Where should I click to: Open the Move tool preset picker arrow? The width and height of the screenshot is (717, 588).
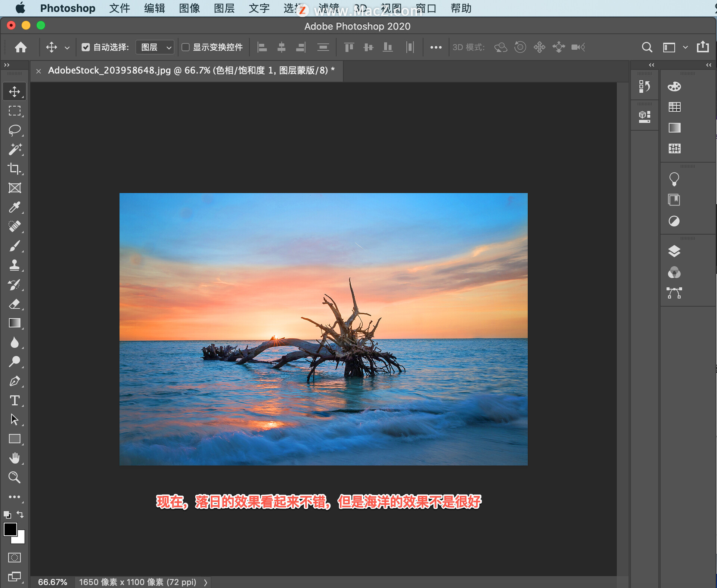coord(67,47)
